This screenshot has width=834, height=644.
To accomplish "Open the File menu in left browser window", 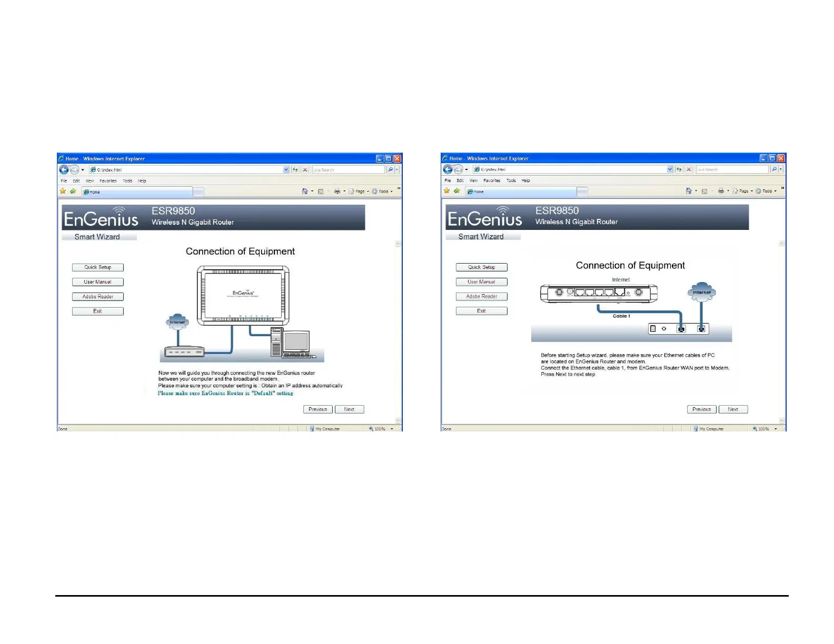I will tap(64, 181).
